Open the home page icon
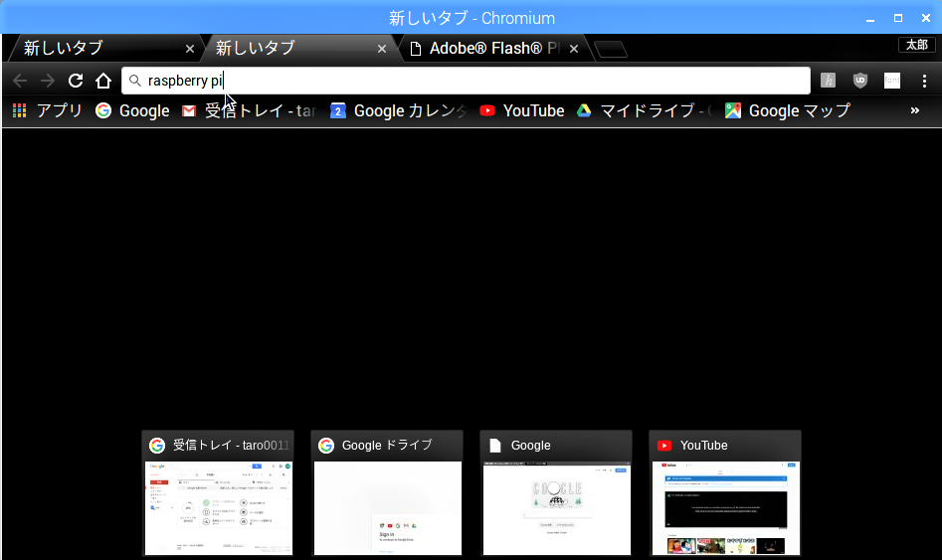 tap(103, 81)
